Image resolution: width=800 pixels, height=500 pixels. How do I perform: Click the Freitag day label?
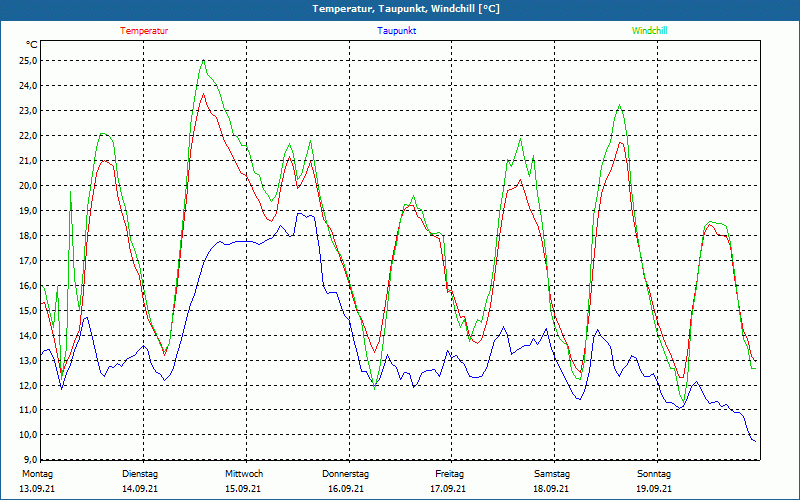(450, 474)
